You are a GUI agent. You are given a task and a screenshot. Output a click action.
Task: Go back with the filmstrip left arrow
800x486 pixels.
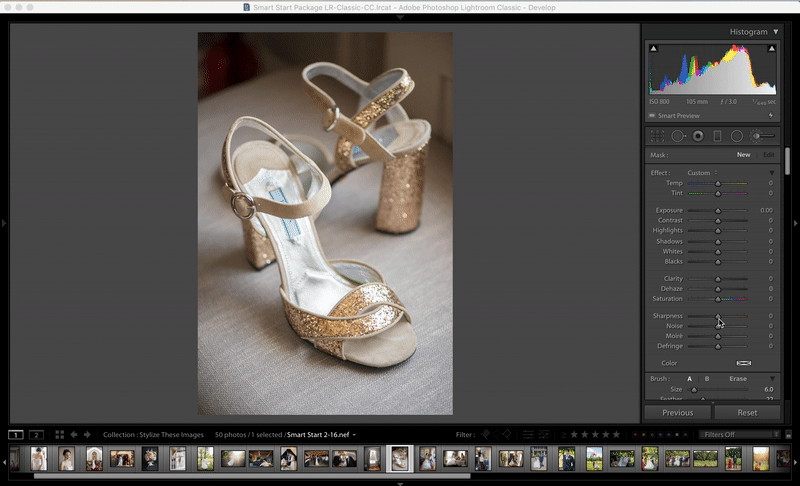point(74,435)
